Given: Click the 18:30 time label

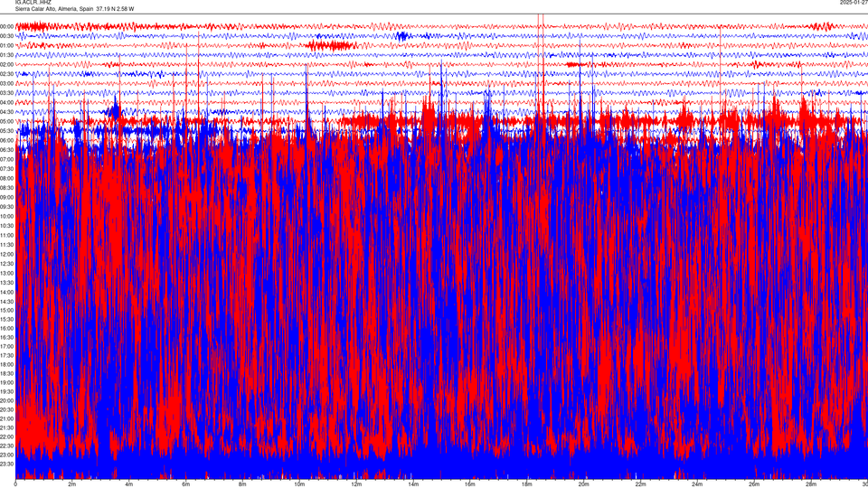Looking at the screenshot, I should 7,373.
